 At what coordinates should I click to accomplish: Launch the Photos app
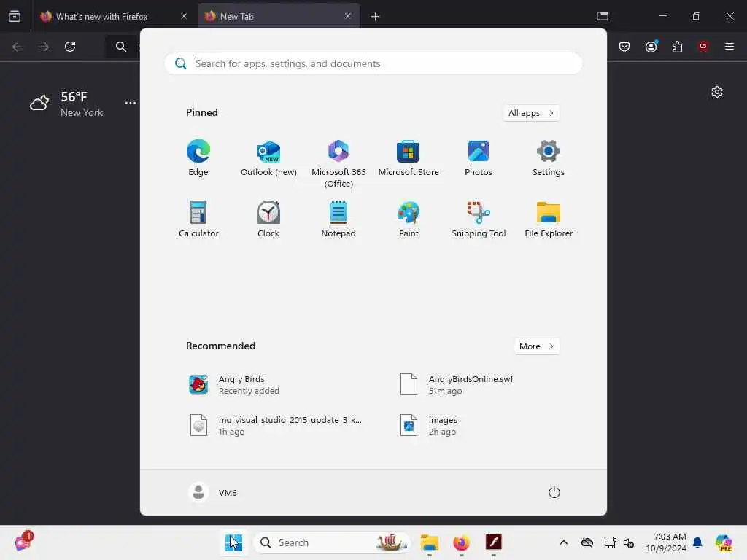pos(479,158)
